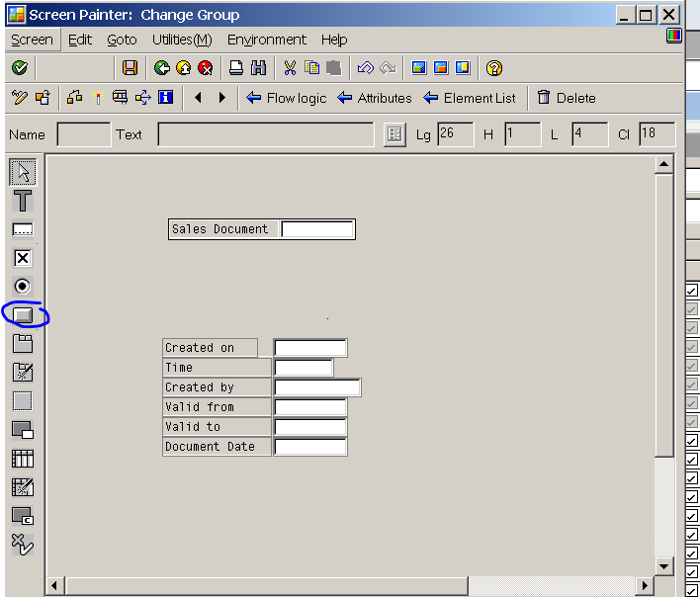Cancel using the red X icon

coord(206,68)
